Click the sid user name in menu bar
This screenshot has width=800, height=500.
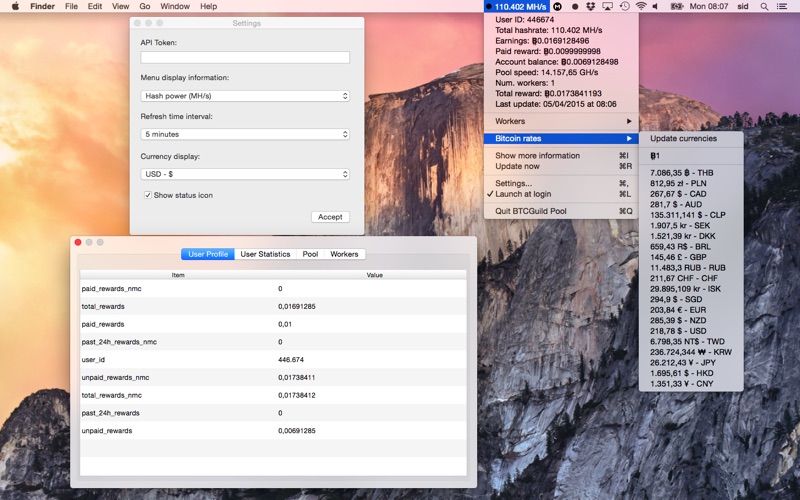[743, 6]
